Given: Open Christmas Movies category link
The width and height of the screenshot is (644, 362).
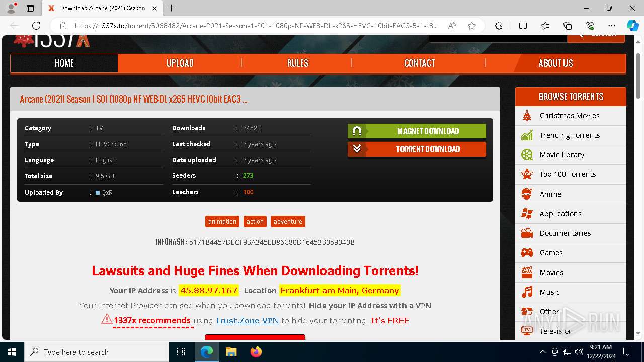Looking at the screenshot, I should pos(570,116).
